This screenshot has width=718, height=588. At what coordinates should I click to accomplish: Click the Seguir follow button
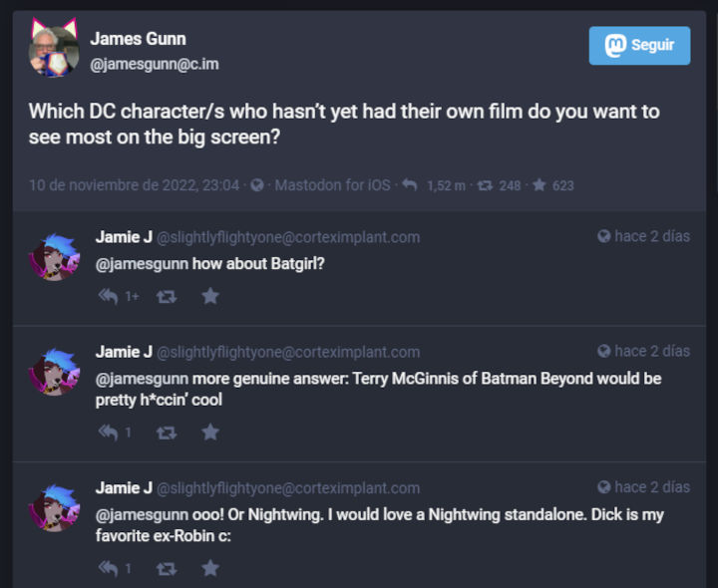(x=639, y=46)
